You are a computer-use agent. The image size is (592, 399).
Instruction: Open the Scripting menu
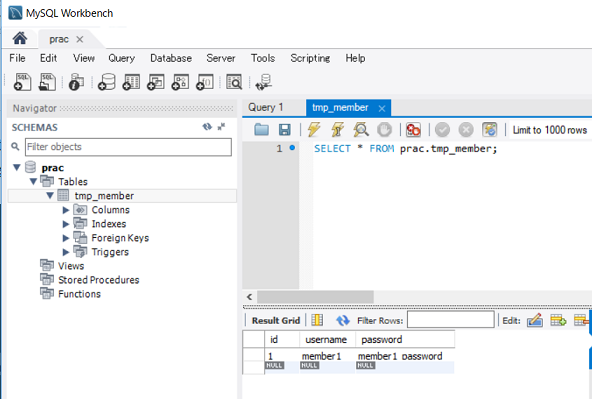(310, 58)
